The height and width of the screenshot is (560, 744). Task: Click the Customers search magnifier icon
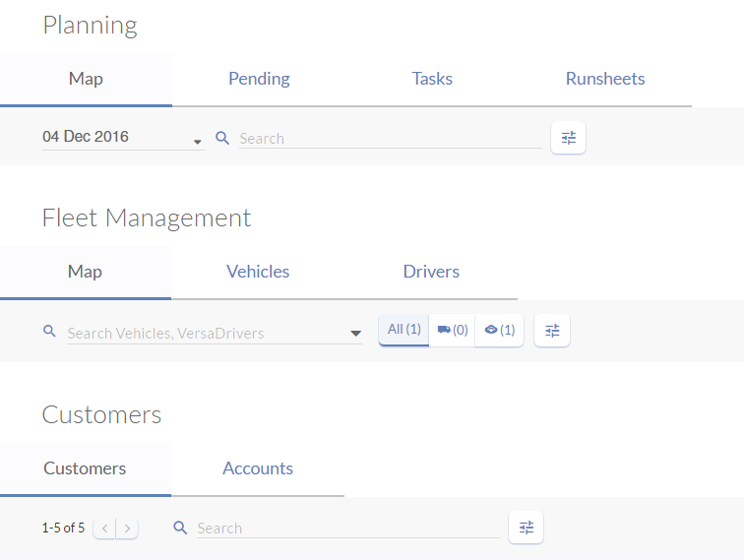pos(180,528)
